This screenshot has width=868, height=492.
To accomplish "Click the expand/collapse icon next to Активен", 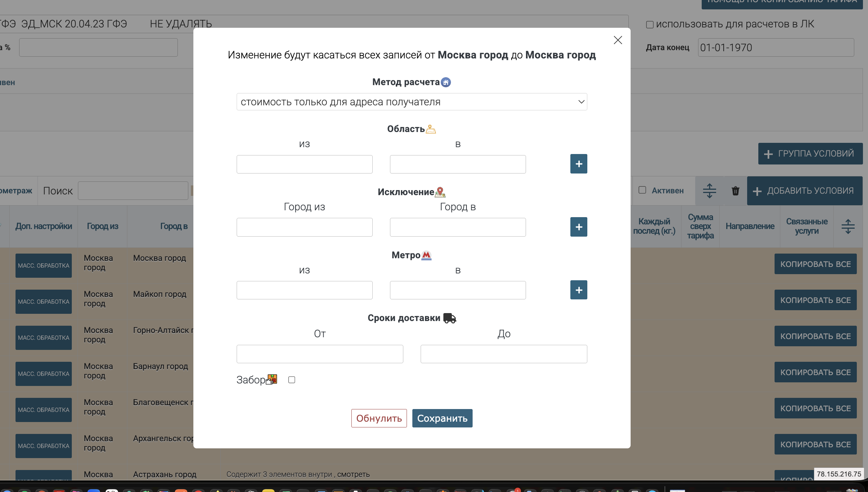I will [x=709, y=191].
